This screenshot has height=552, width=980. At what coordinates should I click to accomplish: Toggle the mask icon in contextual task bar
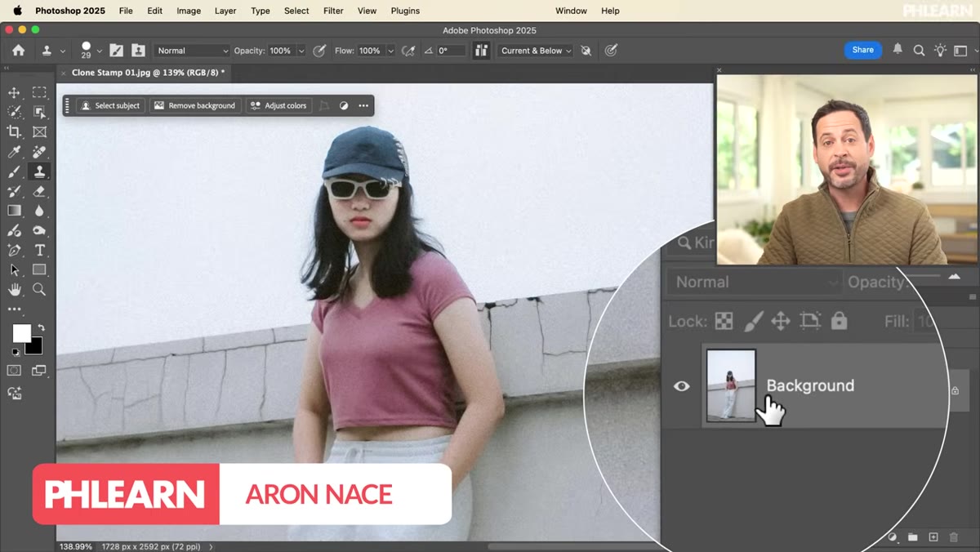[x=344, y=105]
